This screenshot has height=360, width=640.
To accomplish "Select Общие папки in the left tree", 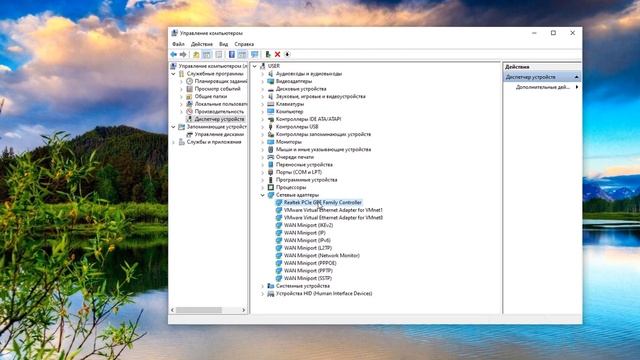I will coord(211,96).
